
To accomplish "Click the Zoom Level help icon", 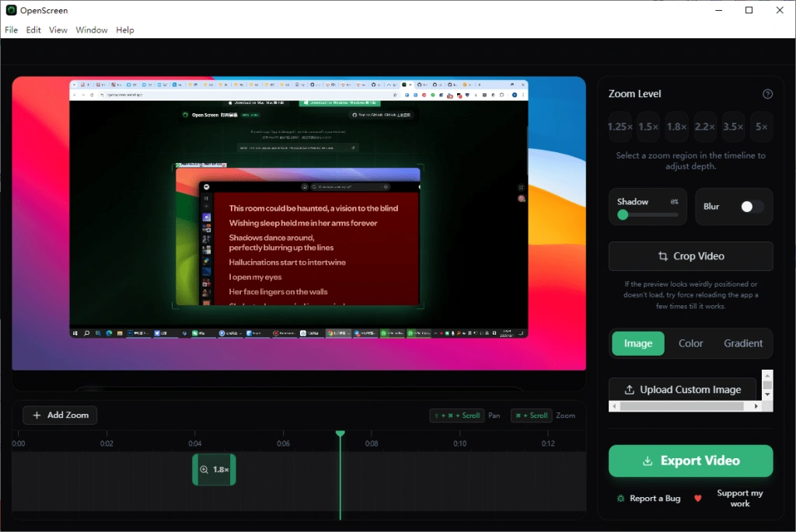I will 767,94.
